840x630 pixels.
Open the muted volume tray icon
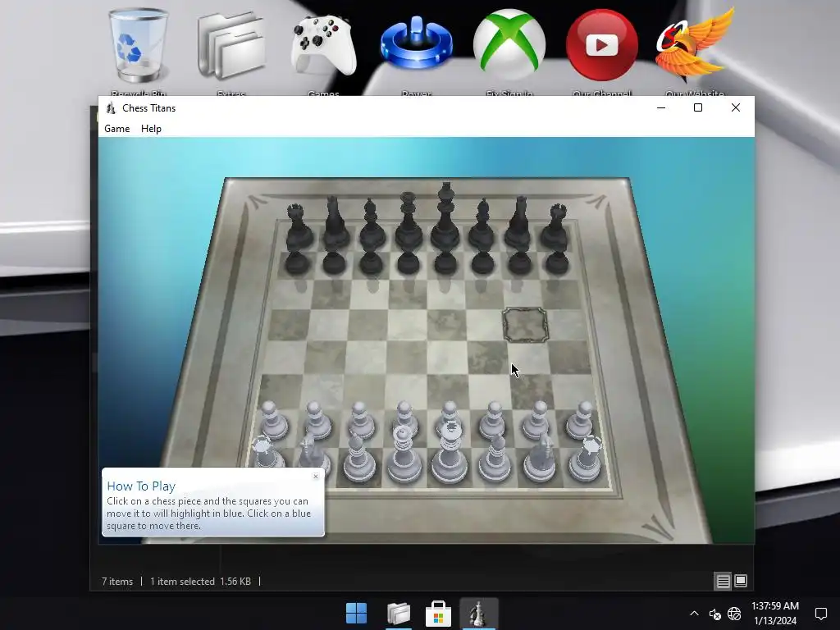(x=714, y=614)
